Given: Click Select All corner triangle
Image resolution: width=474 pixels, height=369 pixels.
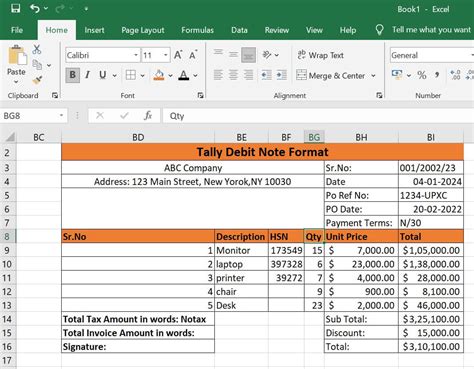Looking at the screenshot, I should click(11, 137).
